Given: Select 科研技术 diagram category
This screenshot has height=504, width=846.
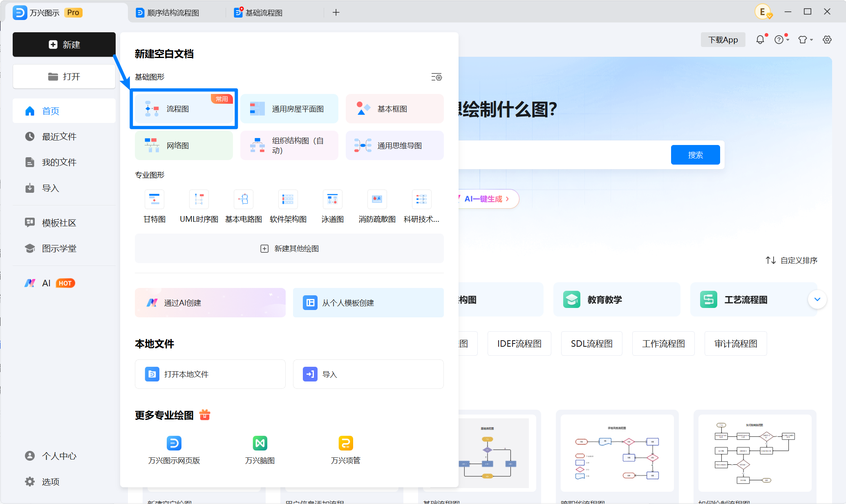Looking at the screenshot, I should click(422, 207).
